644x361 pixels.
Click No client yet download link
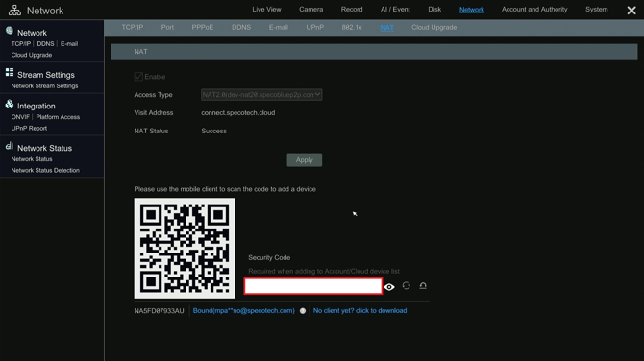(359, 310)
